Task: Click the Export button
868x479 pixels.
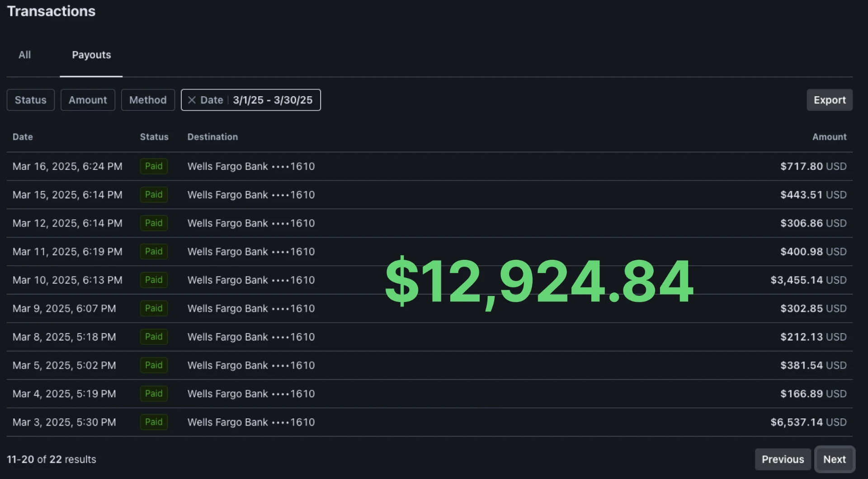Action: coord(830,100)
